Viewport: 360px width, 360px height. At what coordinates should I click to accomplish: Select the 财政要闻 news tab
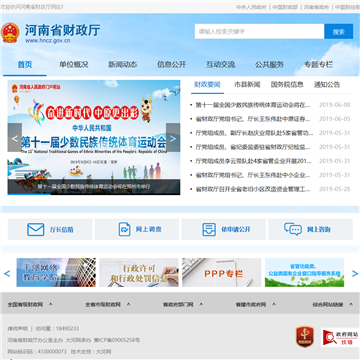pos(207,85)
